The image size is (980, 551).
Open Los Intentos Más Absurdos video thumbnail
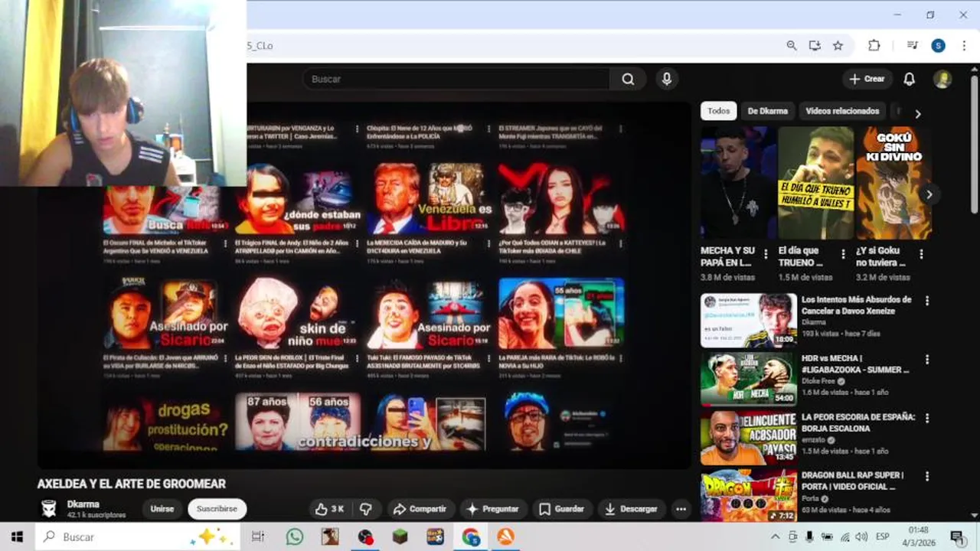(x=748, y=320)
